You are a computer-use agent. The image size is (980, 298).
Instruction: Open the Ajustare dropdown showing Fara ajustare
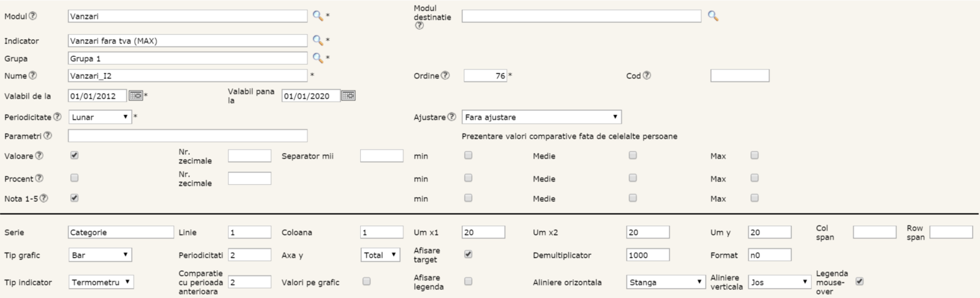[x=541, y=117]
